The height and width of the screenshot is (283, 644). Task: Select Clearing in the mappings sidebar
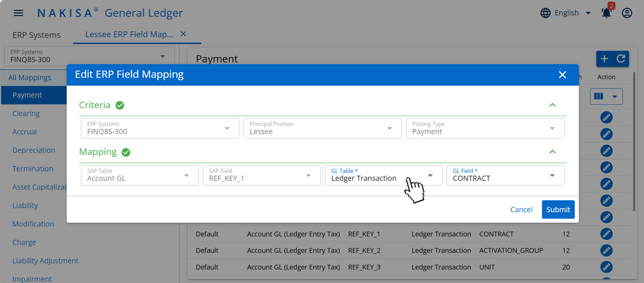[26, 113]
